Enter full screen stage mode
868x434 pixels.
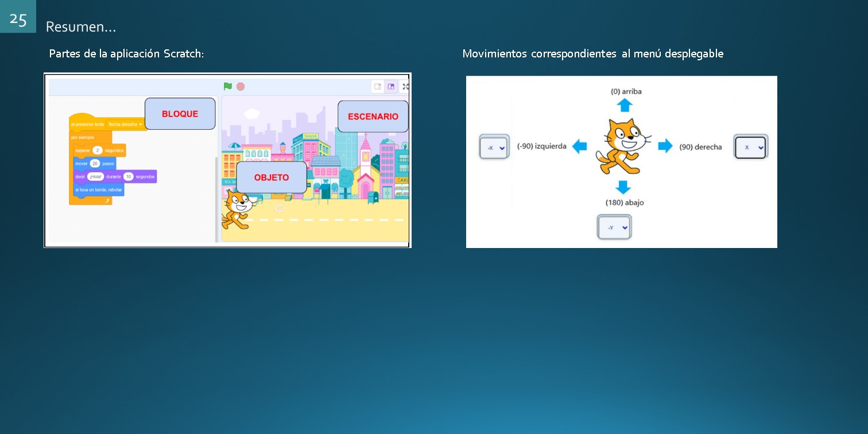[x=405, y=87]
